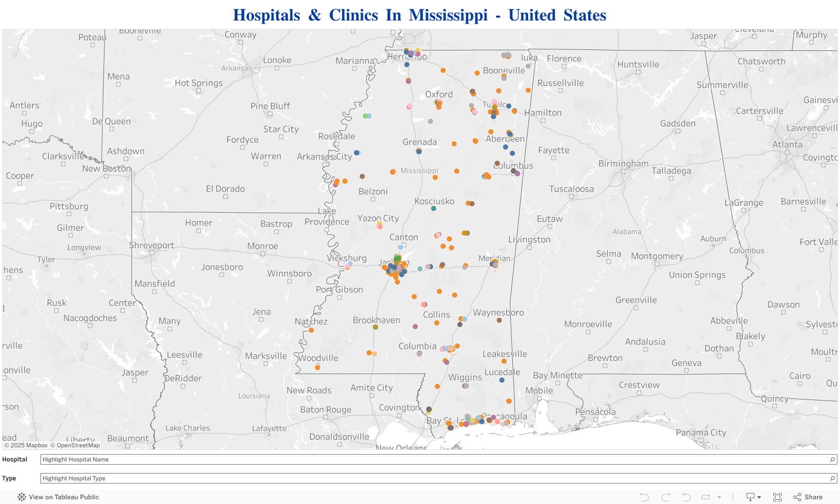840x504 pixels.
Task: Click the 'Huntsville' map label
Action: (638, 65)
